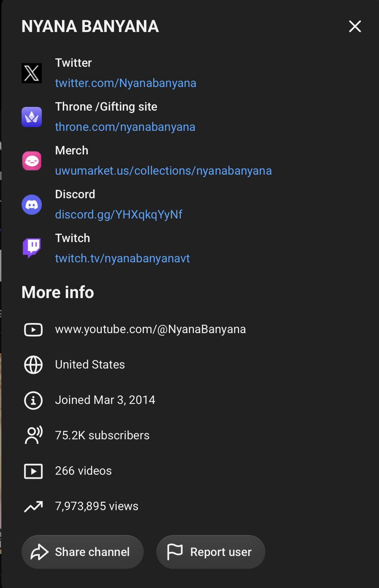Click the YouTube play icon beside channel URL

pos(33,329)
